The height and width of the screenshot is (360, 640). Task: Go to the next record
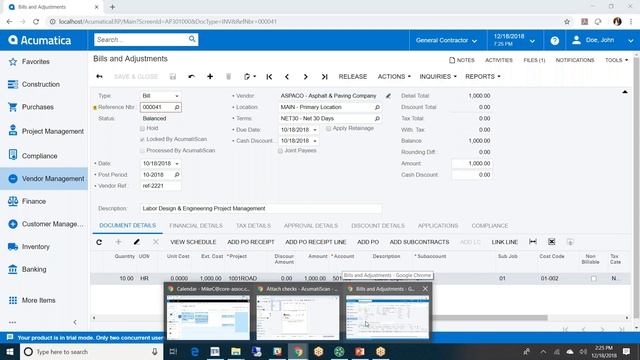pyautogui.click(x=305, y=76)
